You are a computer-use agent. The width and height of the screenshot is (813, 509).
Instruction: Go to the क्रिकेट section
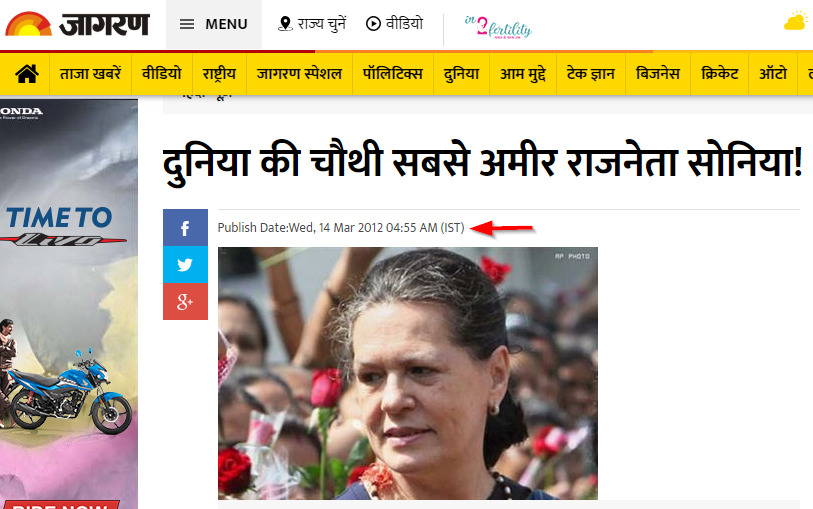(x=719, y=74)
